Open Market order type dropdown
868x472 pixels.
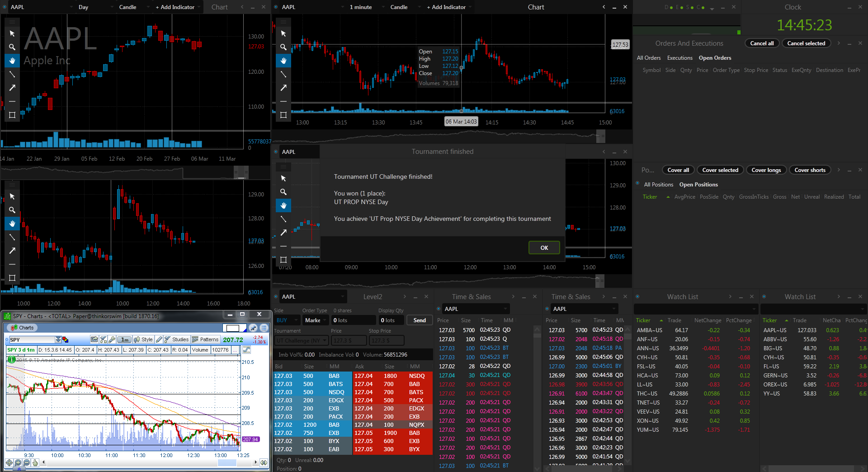(x=315, y=320)
